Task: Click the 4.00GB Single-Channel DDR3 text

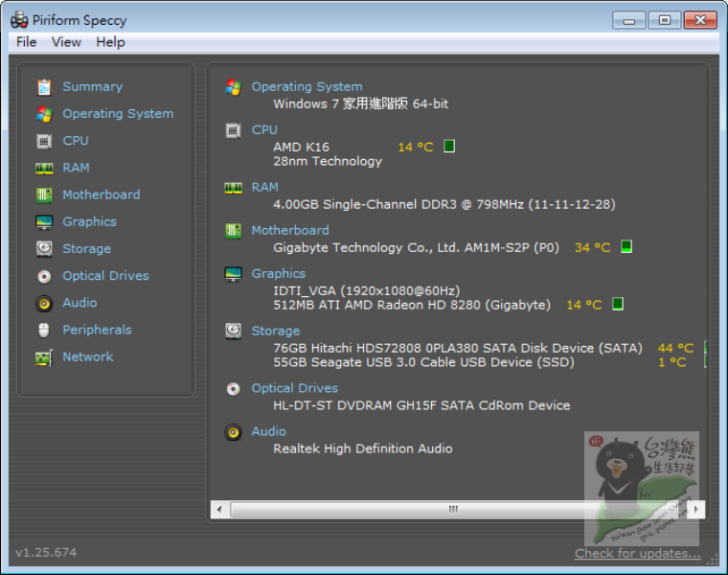Action: click(444, 204)
